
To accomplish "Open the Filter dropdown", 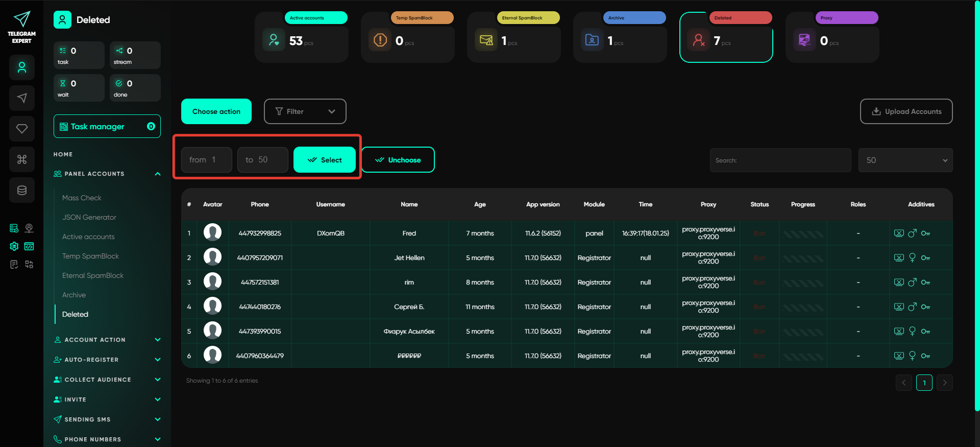I will [305, 111].
